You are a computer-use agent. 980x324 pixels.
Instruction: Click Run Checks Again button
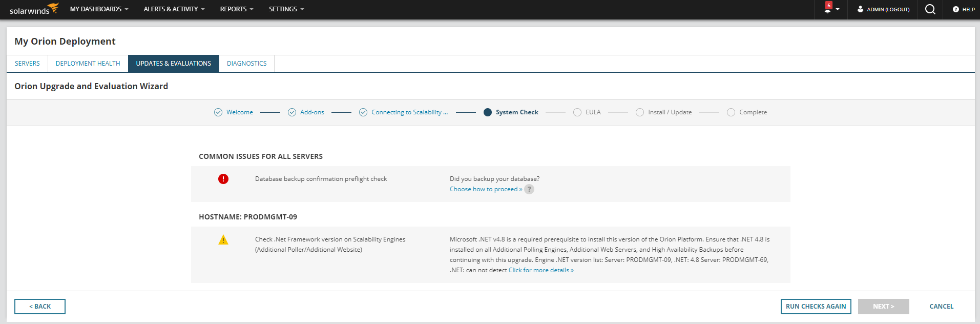click(816, 307)
